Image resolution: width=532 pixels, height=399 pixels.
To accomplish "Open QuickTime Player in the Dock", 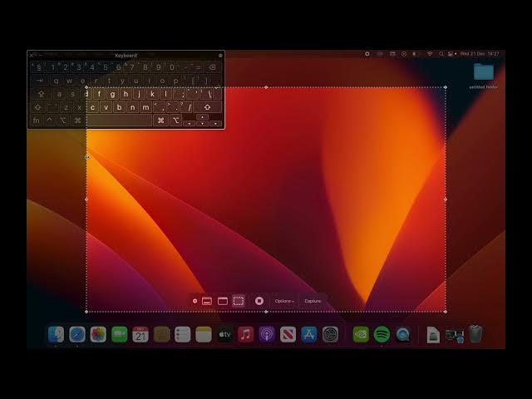I will pos(403,334).
